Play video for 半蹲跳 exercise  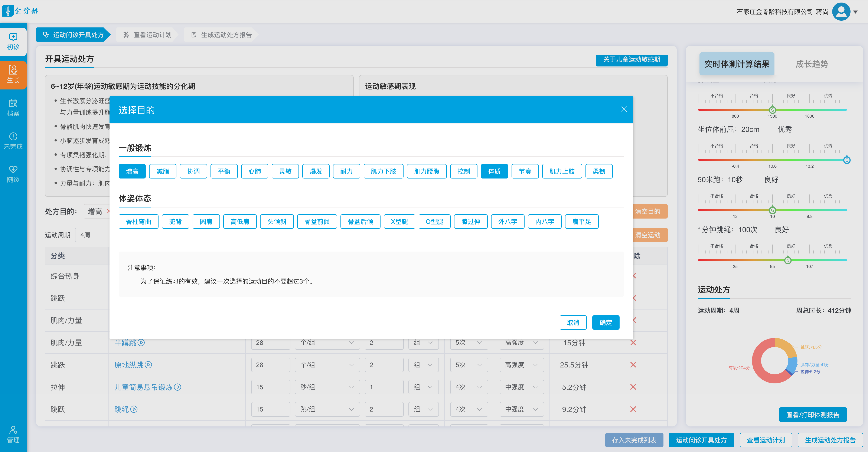point(141,343)
